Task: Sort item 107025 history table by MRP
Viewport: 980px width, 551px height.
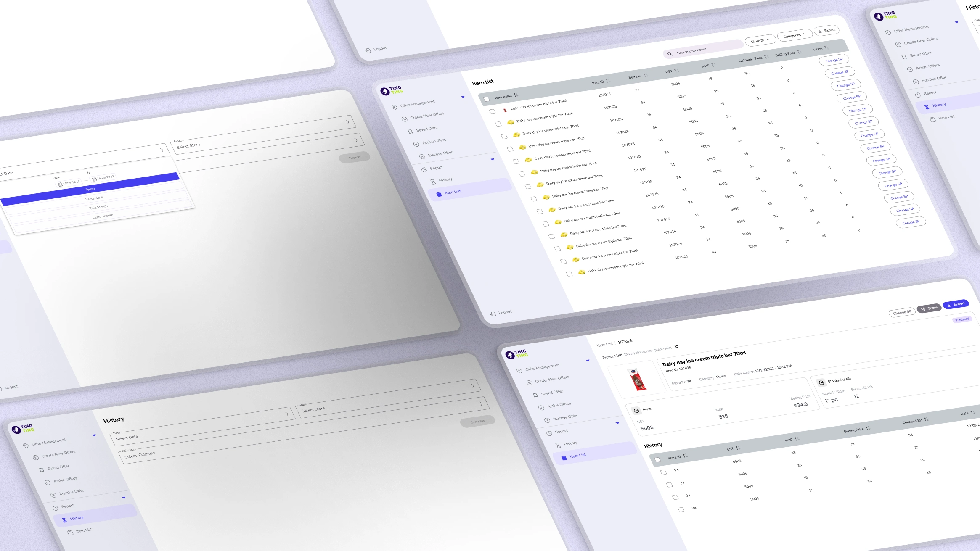Action: 797,439
